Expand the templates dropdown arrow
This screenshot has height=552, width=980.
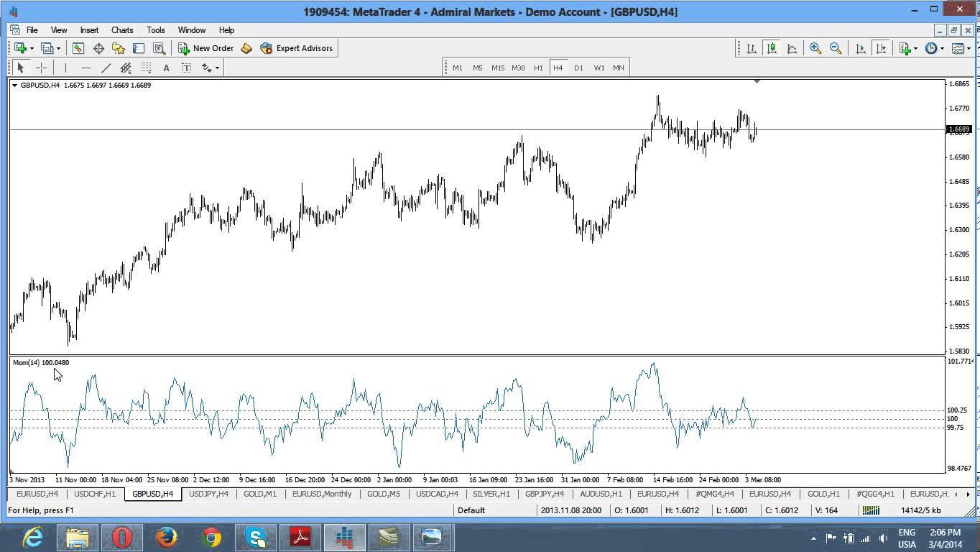969,48
